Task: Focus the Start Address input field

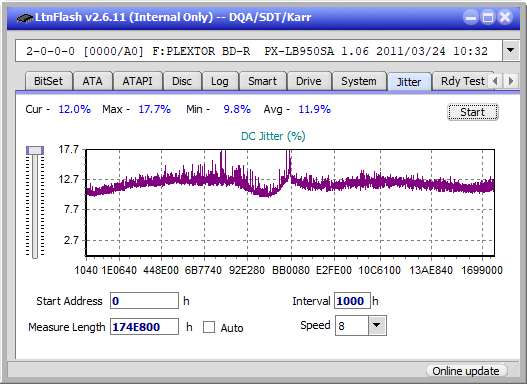Action: (145, 300)
